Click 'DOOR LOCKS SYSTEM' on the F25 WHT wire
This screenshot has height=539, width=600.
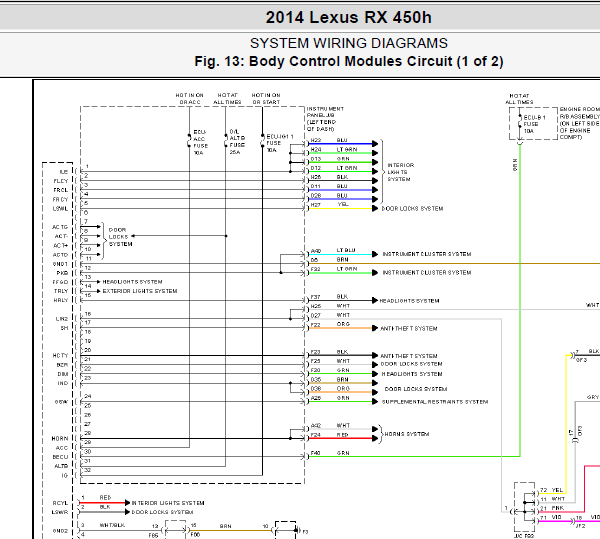pyautogui.click(x=411, y=364)
